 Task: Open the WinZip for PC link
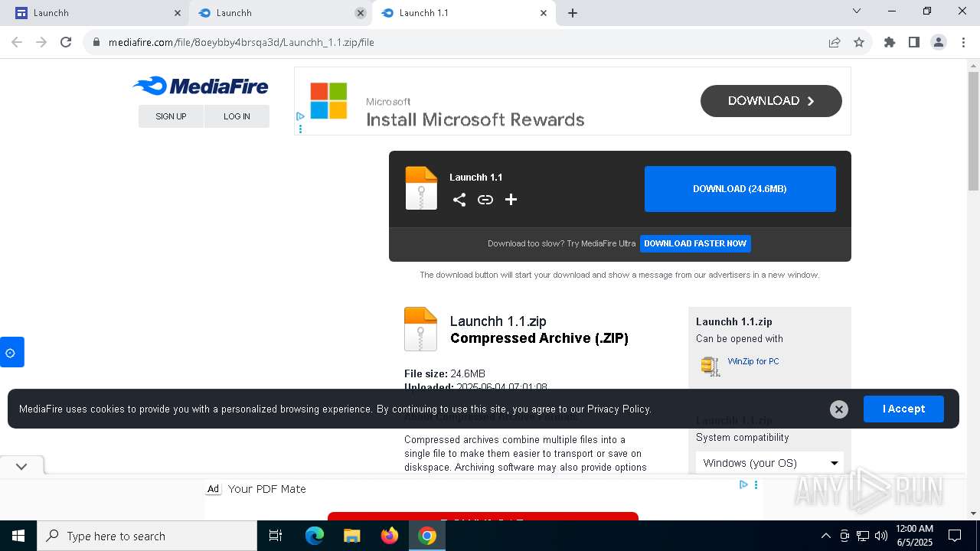pyautogui.click(x=753, y=361)
